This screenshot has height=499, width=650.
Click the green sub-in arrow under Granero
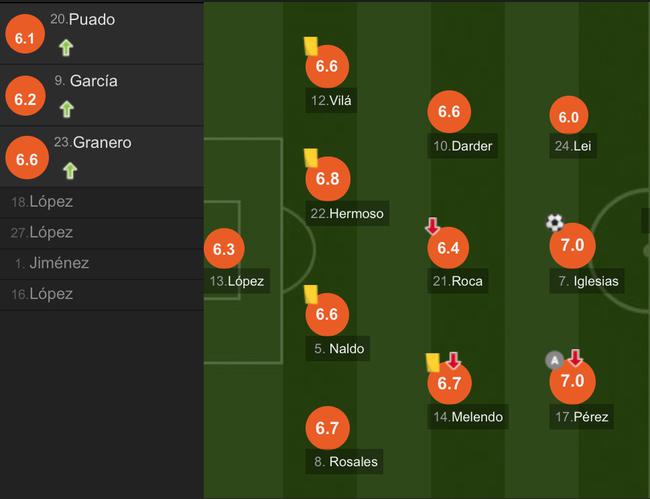(x=68, y=170)
